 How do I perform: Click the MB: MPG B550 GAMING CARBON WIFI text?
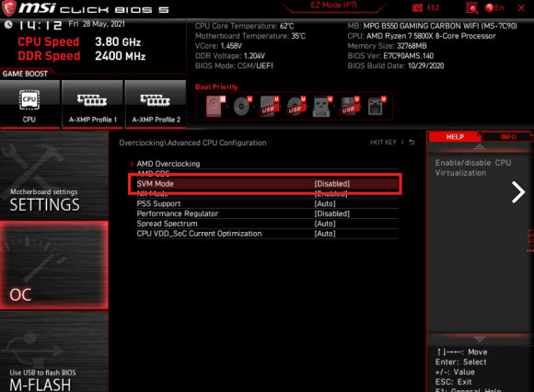click(432, 26)
